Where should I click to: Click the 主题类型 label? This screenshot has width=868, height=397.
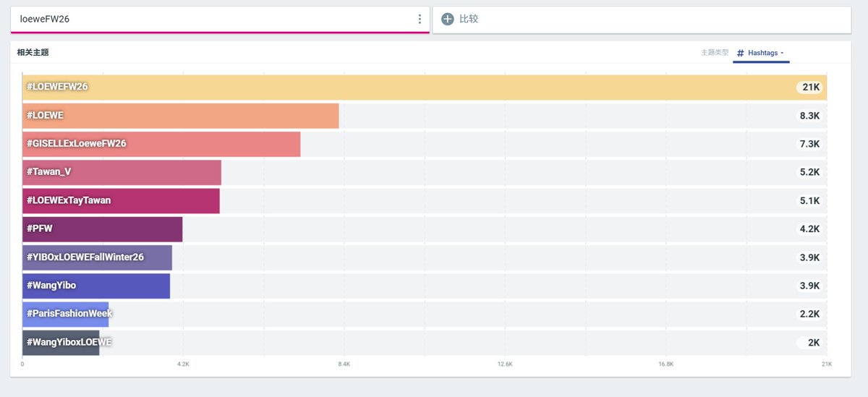[715, 53]
